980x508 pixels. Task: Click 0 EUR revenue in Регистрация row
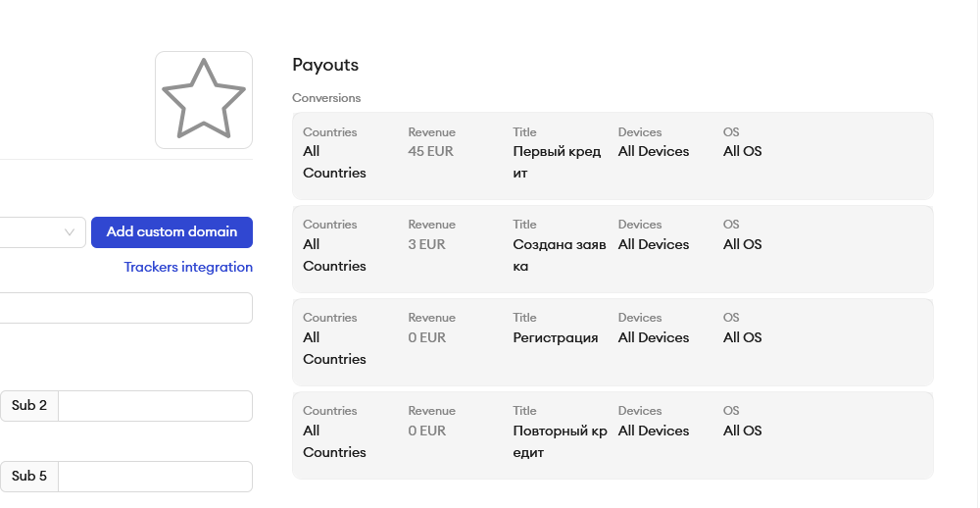(x=426, y=337)
